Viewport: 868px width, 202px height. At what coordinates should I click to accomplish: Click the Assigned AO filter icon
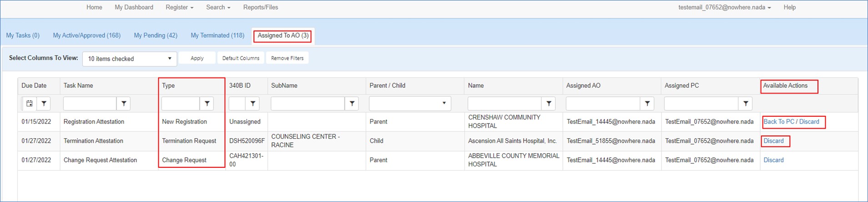click(x=647, y=104)
